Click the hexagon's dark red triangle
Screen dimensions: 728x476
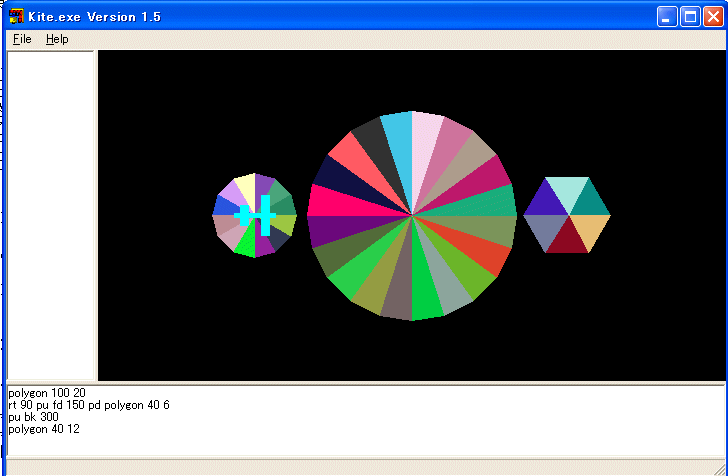[x=567, y=239]
